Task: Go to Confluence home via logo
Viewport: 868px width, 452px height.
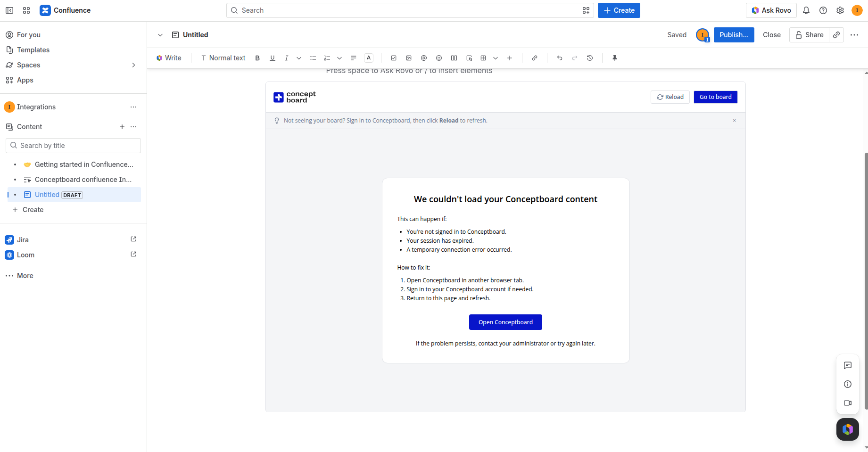Action: pos(65,10)
